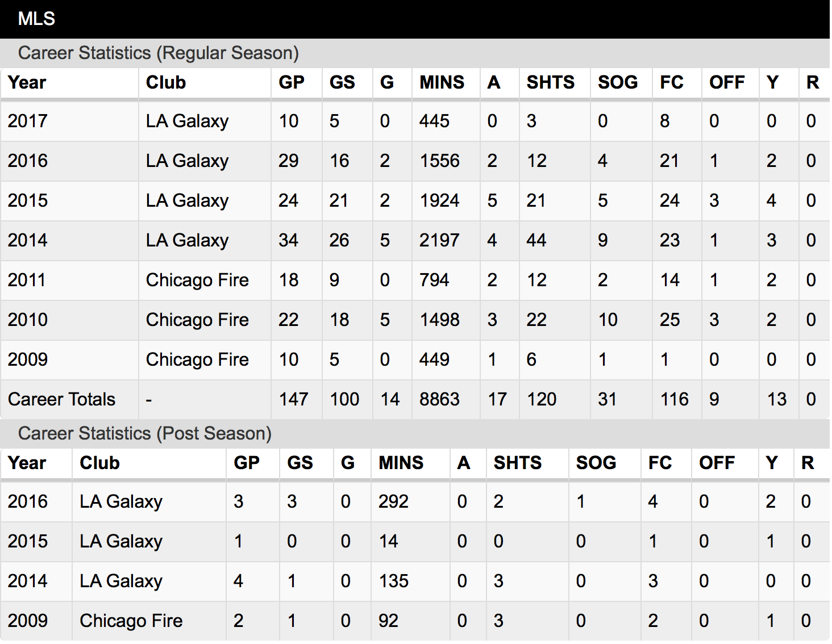Click the Year column header in regular season table
The image size is (832, 644).
[x=27, y=82]
